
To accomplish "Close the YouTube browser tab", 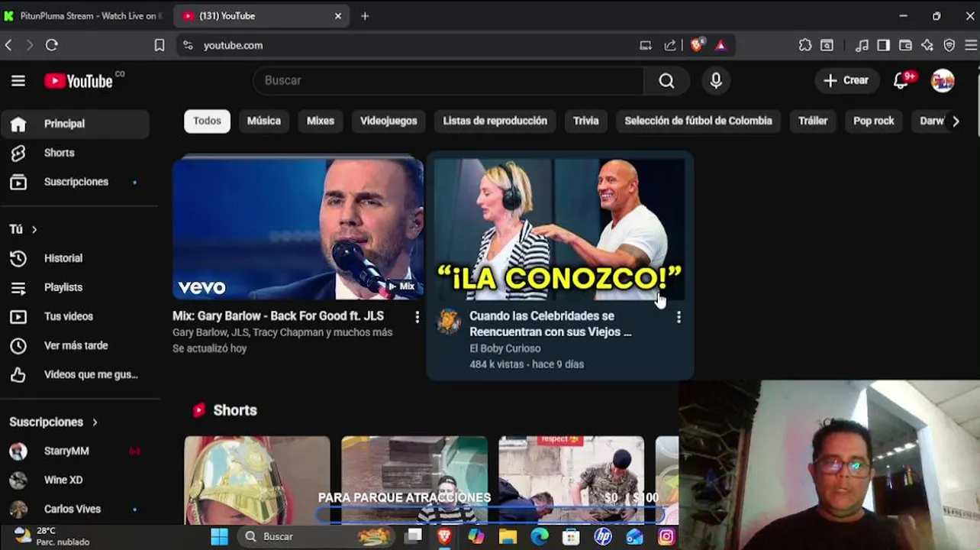I will click(338, 15).
